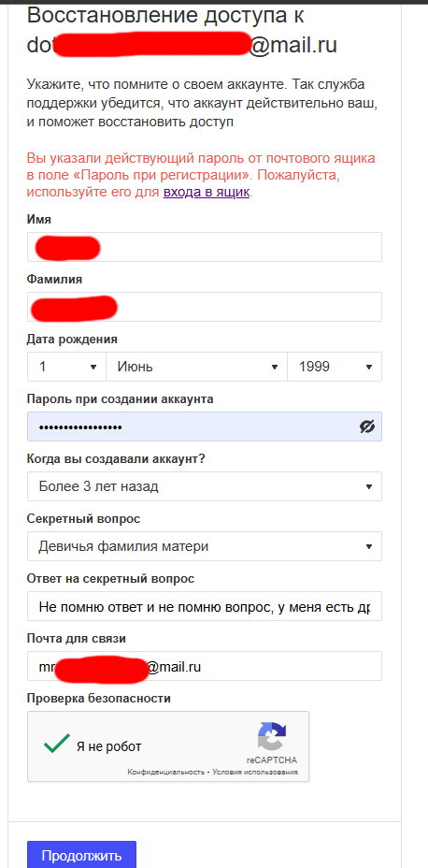Click the green reCAPTCHA checkmark
The height and width of the screenshot is (868, 428).
click(57, 744)
